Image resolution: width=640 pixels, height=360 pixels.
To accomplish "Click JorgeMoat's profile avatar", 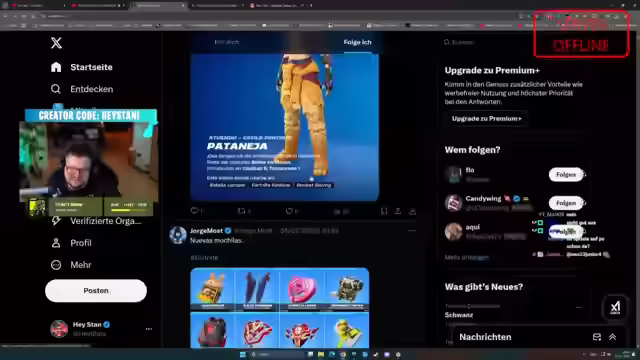I will click(178, 236).
